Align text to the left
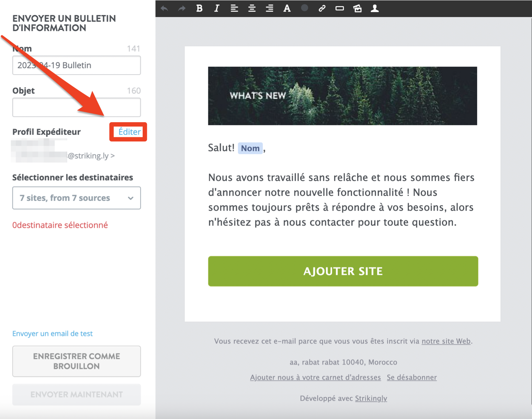Screen dimensions: 532x419 (234, 8)
